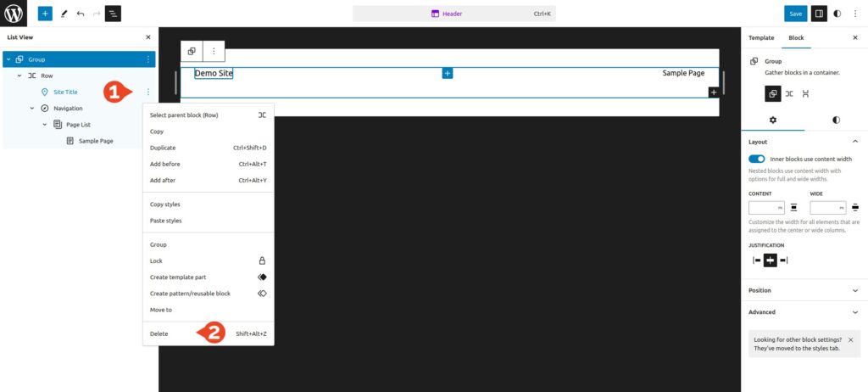Open the block inserter plus button

[45, 14]
